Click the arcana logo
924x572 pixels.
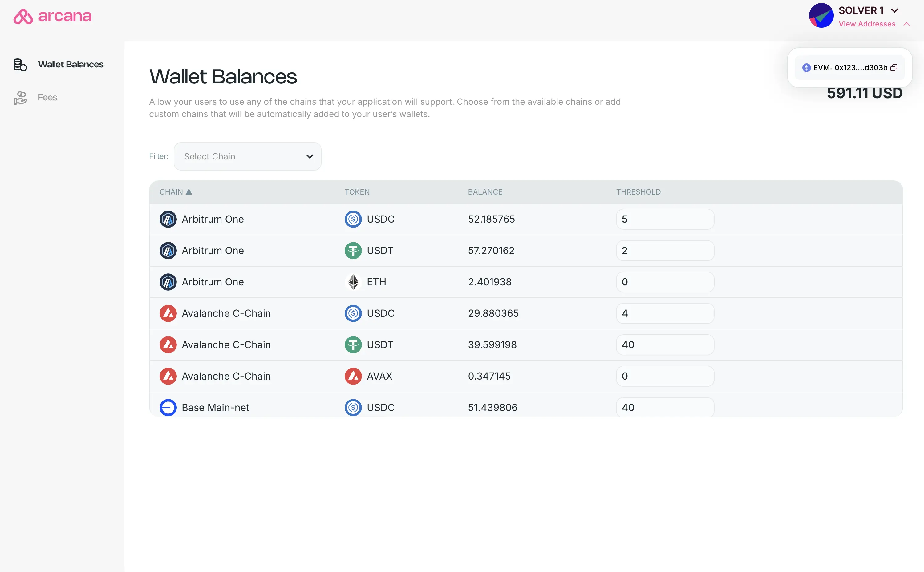pos(53,16)
